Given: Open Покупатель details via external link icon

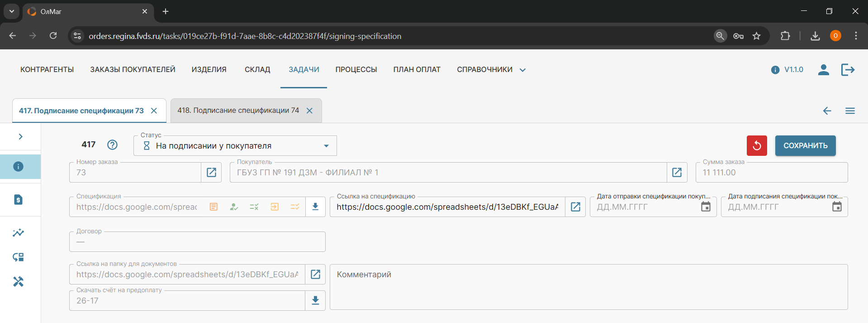Looking at the screenshot, I should pos(677,172).
